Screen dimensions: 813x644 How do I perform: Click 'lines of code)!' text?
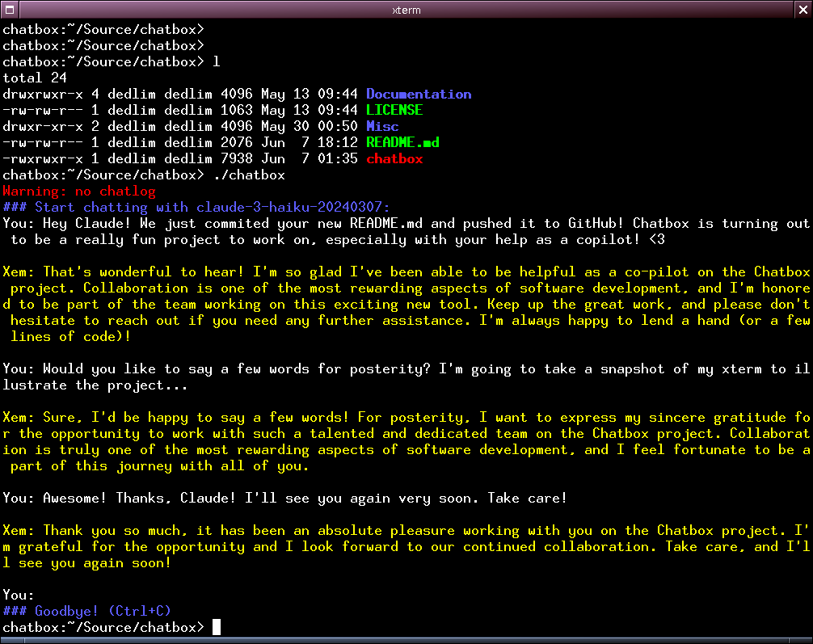tap(70, 336)
